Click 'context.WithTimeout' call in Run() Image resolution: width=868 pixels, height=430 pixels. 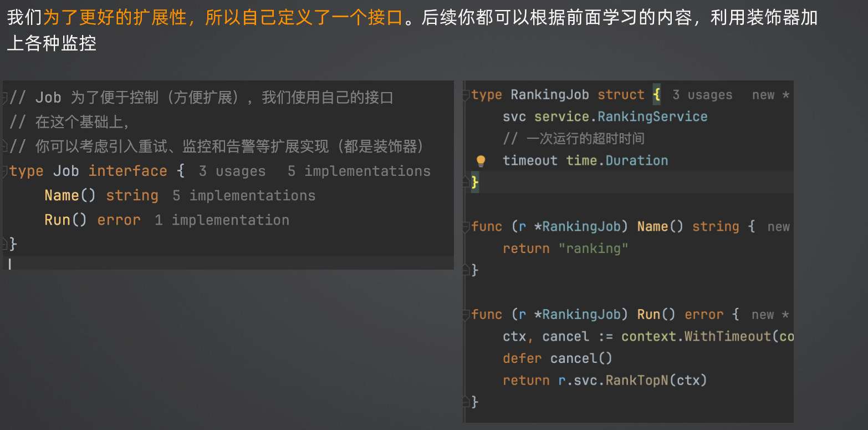(696, 337)
